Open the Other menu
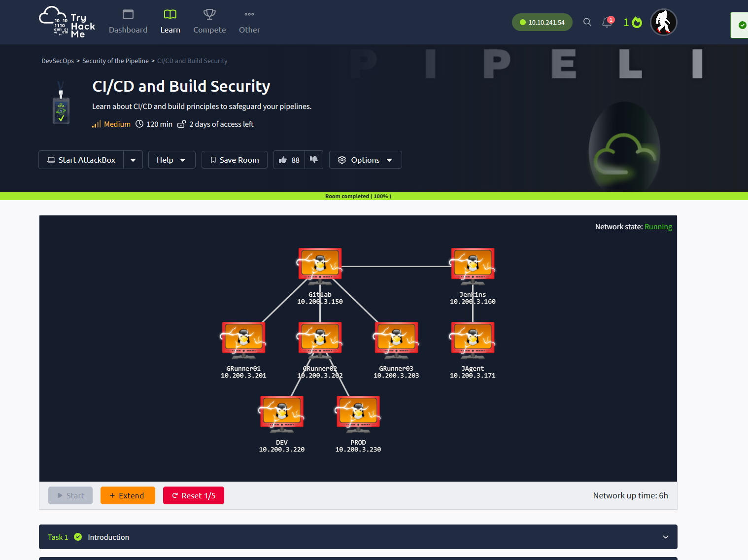748x560 pixels. (249, 22)
